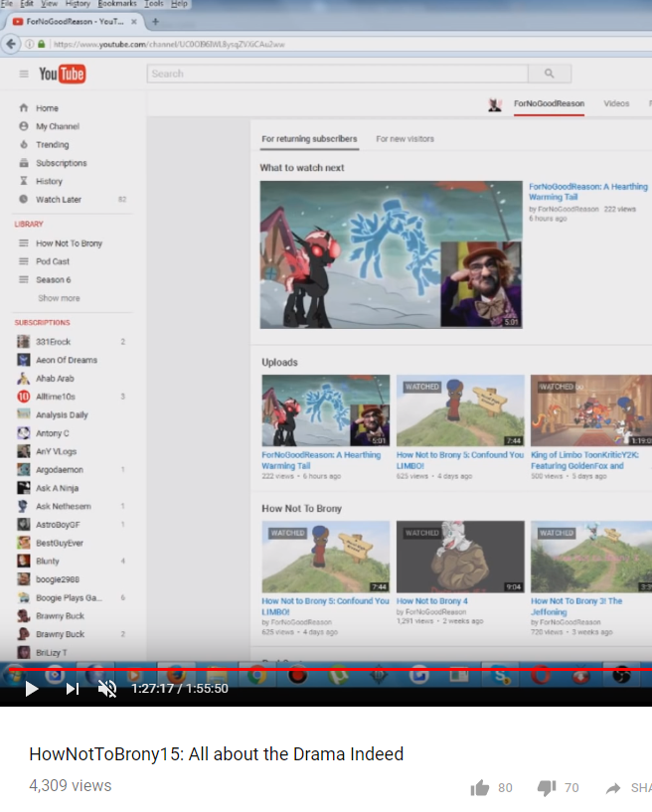Open the Videos channel tab
This screenshot has width=652, height=812.
[616, 103]
